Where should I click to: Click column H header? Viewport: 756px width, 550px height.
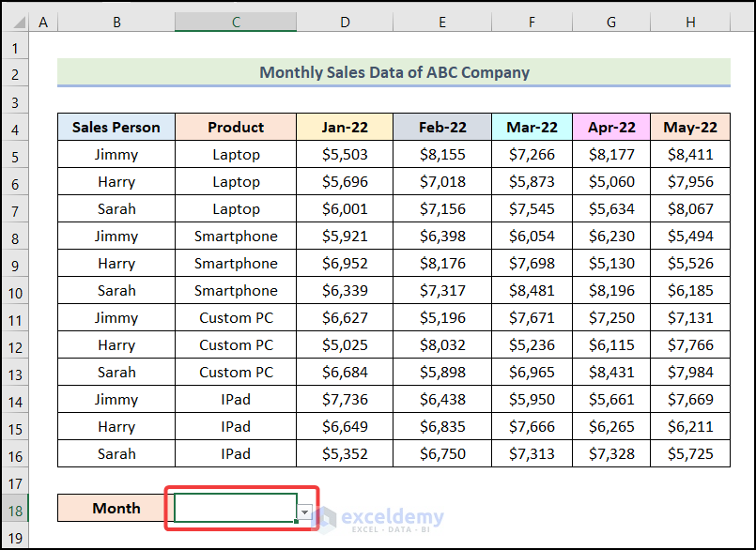tap(689, 22)
